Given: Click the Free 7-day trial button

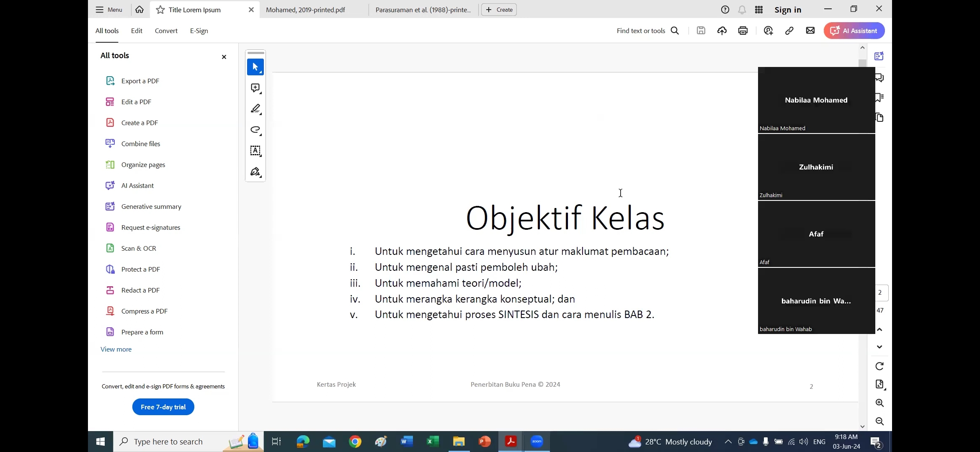Looking at the screenshot, I should (163, 407).
